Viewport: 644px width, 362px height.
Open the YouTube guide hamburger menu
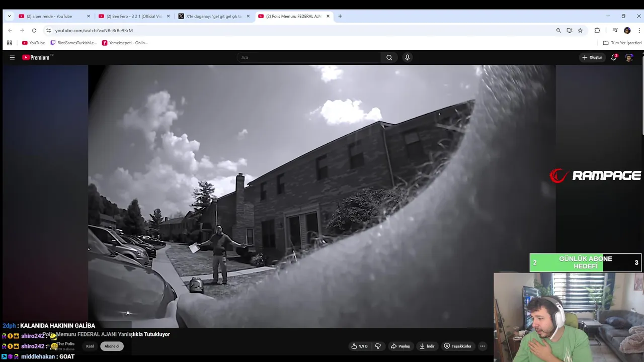[x=12, y=57]
